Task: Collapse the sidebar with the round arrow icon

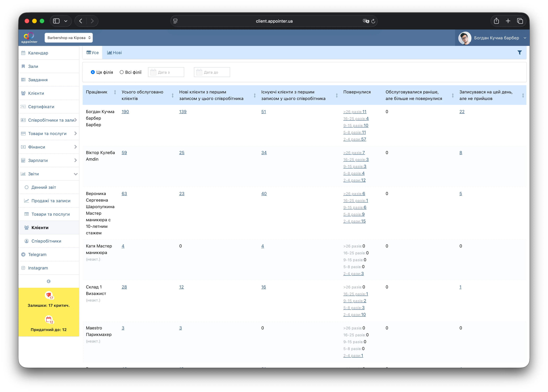Action: 49,281
